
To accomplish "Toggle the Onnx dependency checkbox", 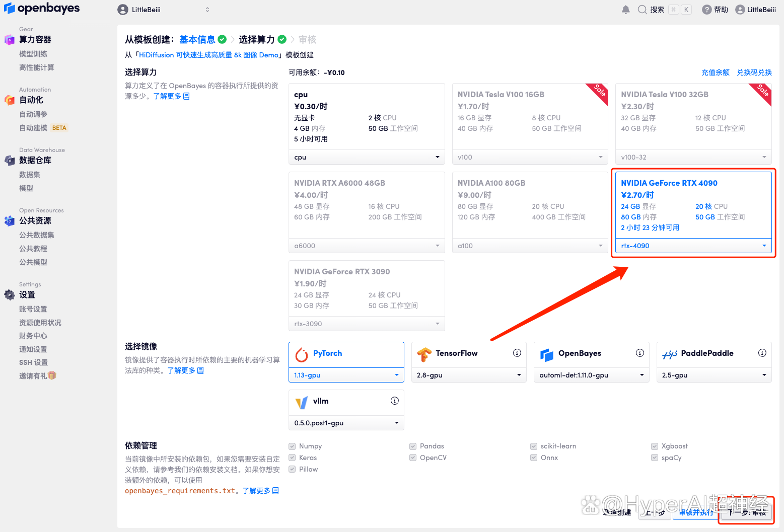I will tap(534, 458).
